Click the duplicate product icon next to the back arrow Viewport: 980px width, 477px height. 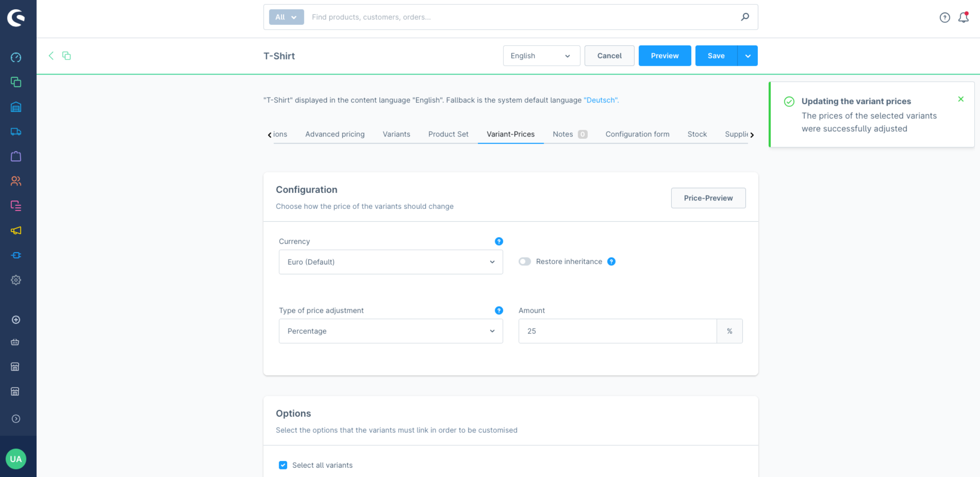tap(66, 56)
